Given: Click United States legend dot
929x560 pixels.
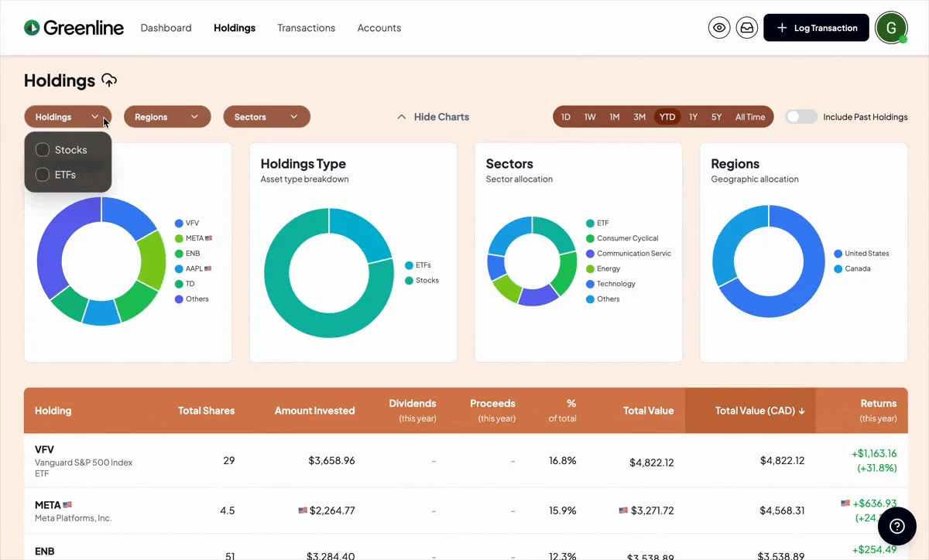Looking at the screenshot, I should coord(838,254).
